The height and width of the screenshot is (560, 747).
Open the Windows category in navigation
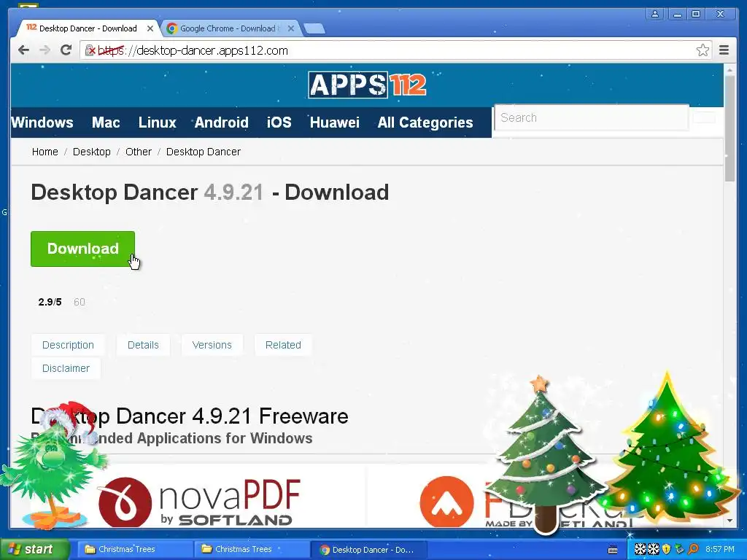[42, 122]
